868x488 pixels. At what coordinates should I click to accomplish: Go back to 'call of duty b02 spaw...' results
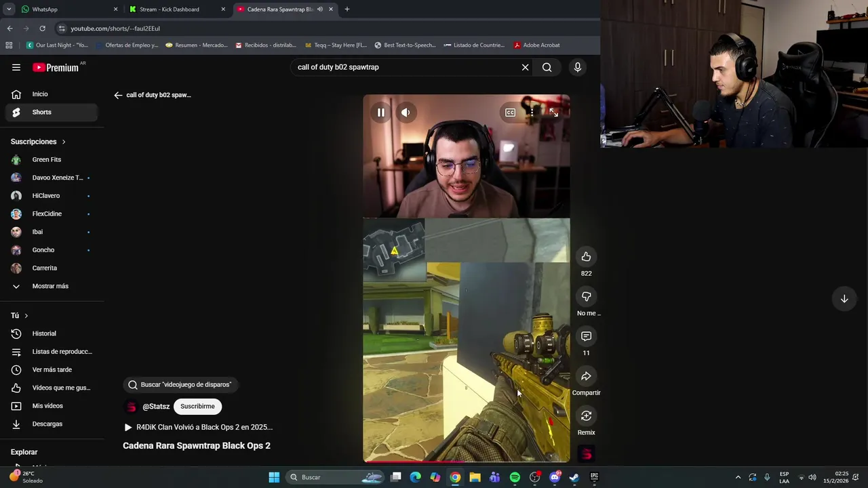[x=118, y=96]
